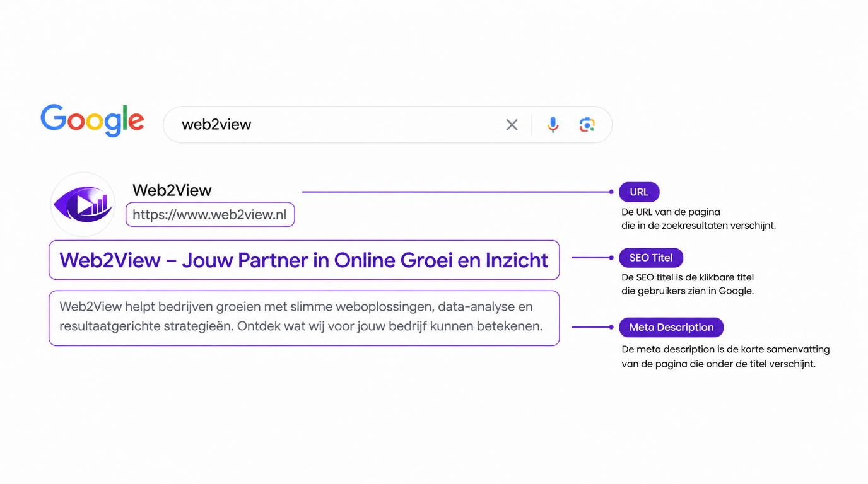Image resolution: width=868 pixels, height=484 pixels.
Task: Click text 'De SEO titel is de klikbare titel'
Action: pos(688,277)
